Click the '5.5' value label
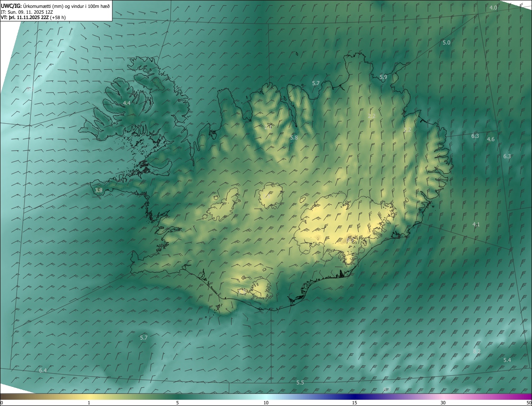Screen dimensions: 532x406 click(x=300, y=383)
